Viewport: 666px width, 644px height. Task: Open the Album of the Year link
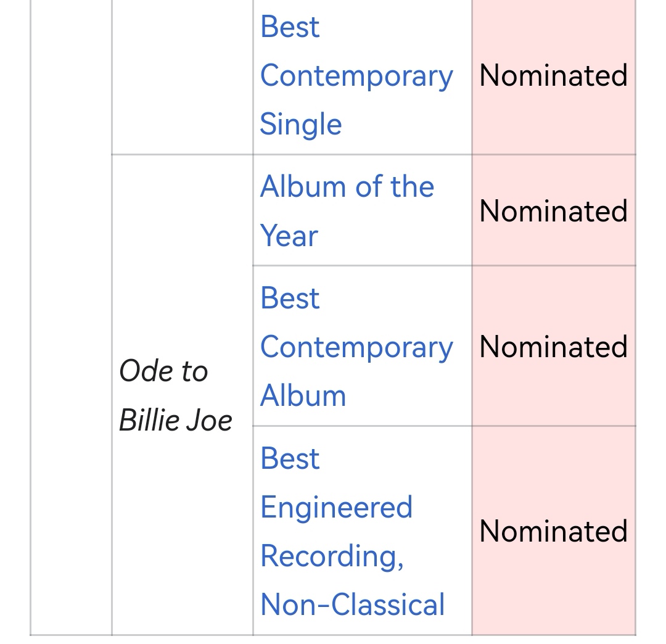point(347,211)
